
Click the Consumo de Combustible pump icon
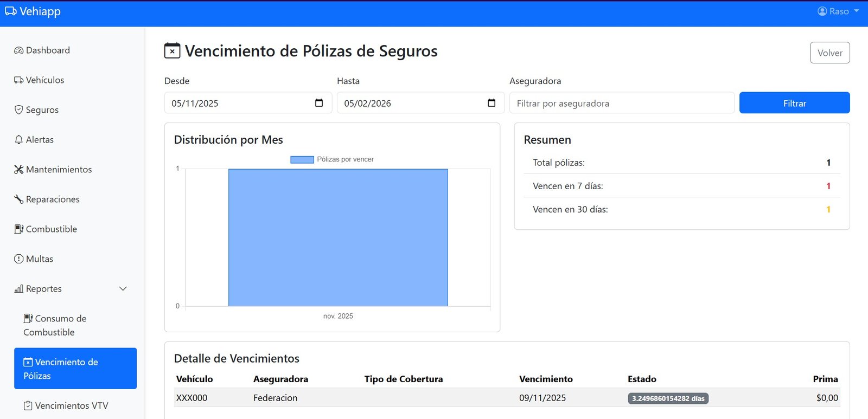click(28, 319)
